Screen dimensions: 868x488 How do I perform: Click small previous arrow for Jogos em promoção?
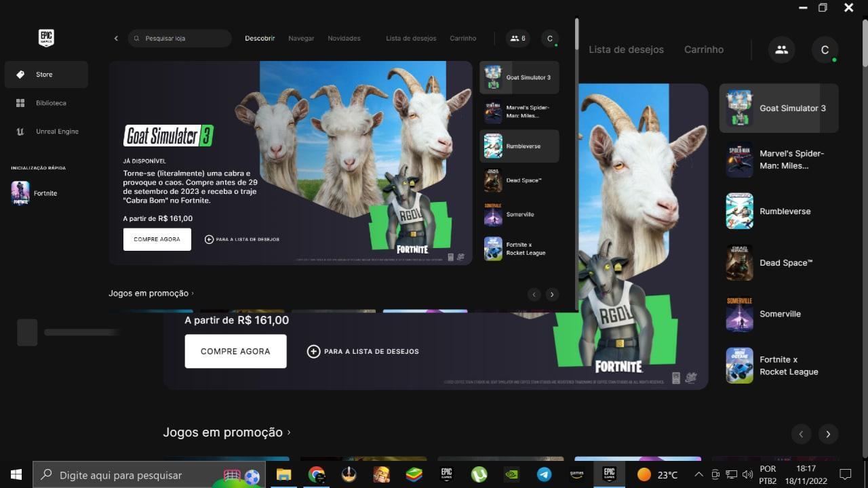click(x=534, y=294)
